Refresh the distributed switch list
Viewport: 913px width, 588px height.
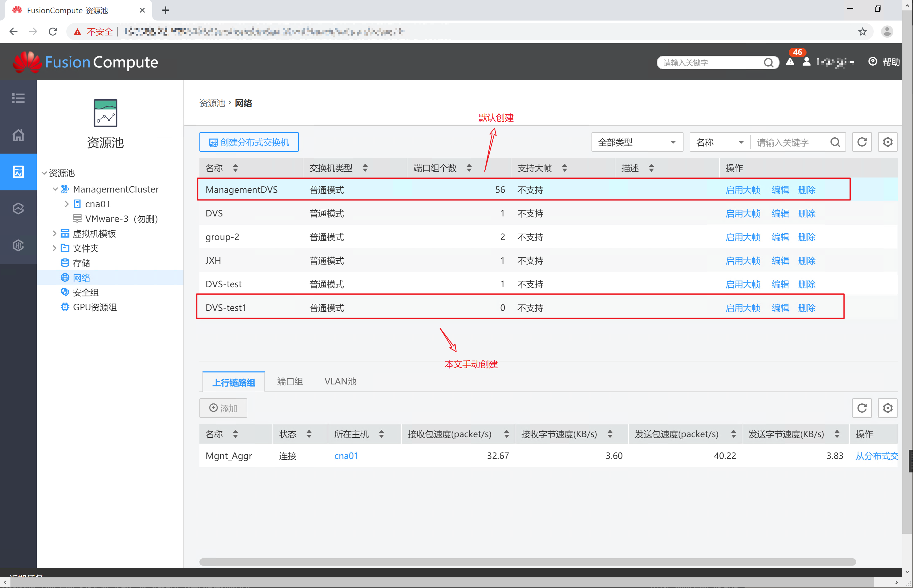click(862, 142)
